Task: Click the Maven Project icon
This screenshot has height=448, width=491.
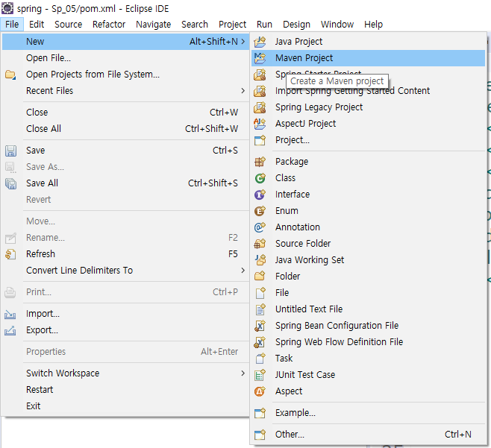Action: [260, 58]
